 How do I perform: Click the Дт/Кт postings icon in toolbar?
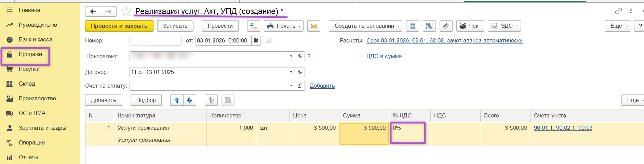[254, 26]
